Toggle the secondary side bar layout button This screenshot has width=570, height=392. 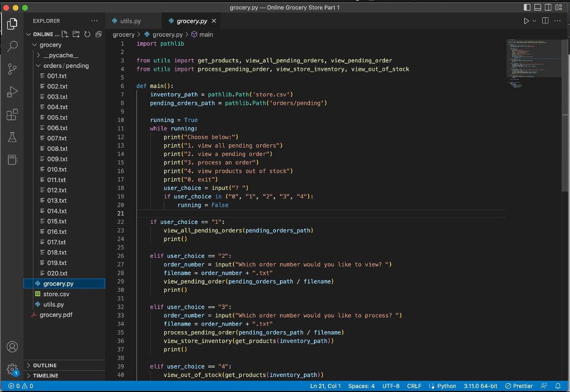click(x=549, y=7)
